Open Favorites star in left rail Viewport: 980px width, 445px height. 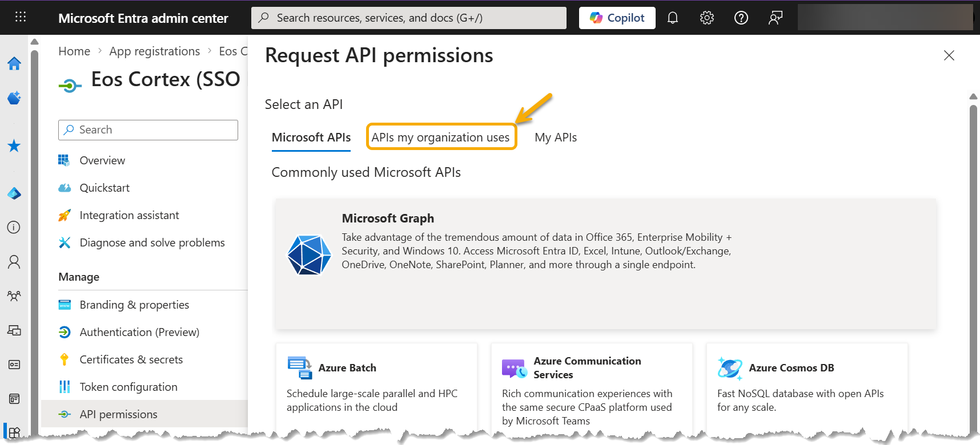point(14,146)
